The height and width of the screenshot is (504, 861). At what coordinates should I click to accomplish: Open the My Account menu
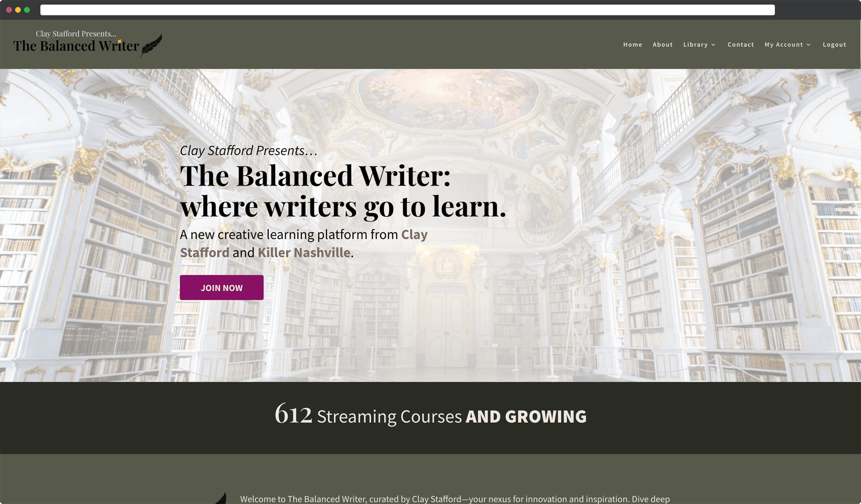[784, 45]
